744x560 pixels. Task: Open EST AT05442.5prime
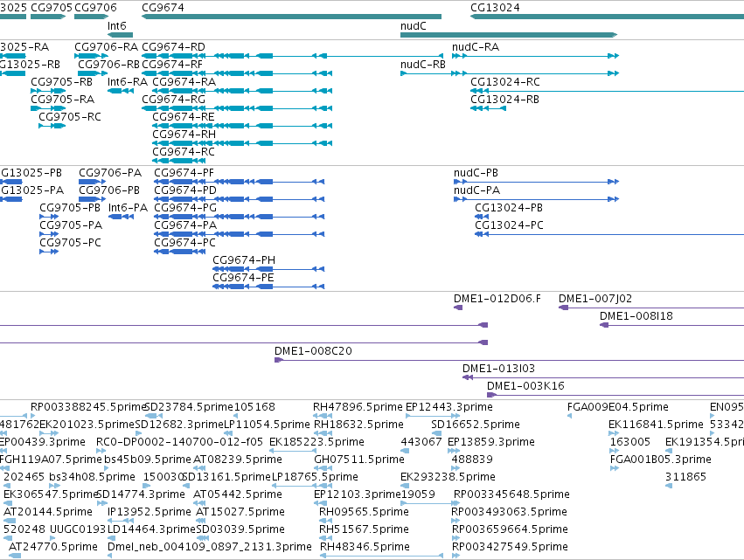point(238,494)
